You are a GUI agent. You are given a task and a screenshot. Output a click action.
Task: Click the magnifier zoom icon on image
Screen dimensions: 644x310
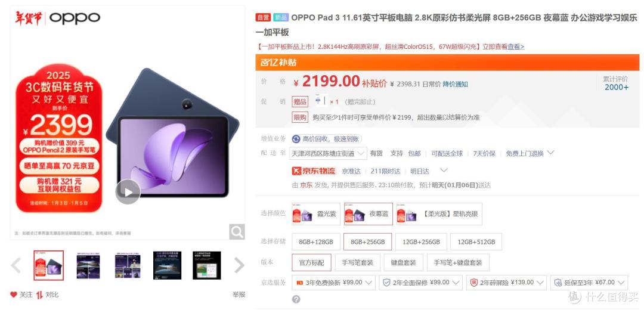[237, 232]
